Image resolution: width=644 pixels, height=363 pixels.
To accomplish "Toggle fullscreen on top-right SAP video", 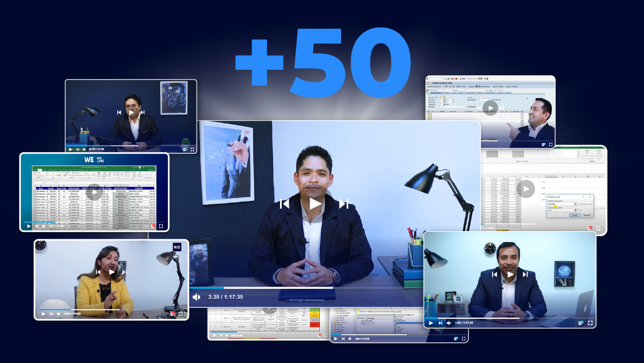I will 551,144.
